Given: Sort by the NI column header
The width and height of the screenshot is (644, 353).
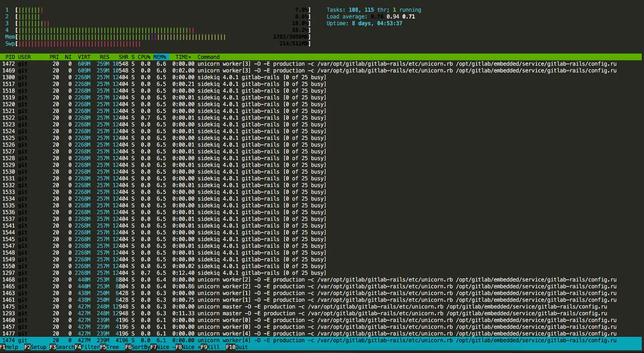Looking at the screenshot, I should pos(68,57).
